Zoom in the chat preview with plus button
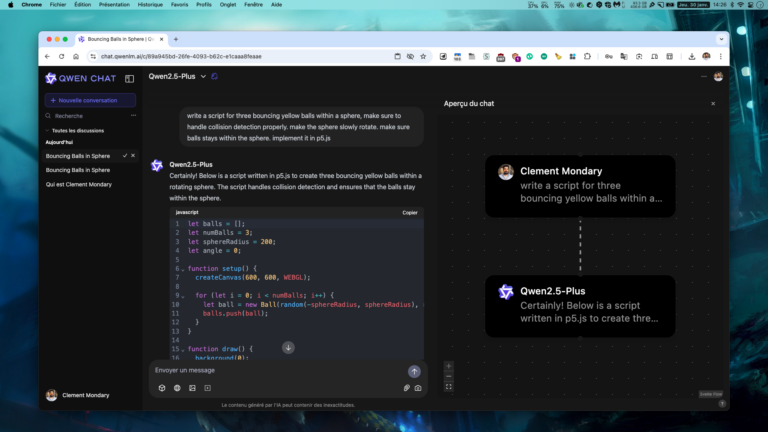 (449, 366)
